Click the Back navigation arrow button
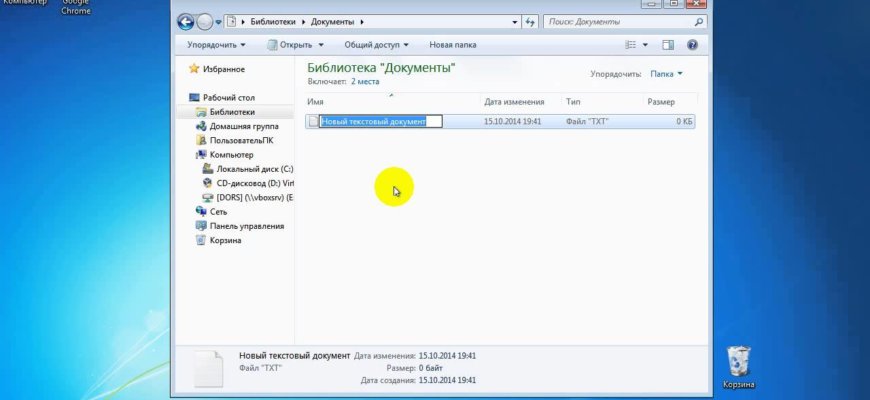870x400 pixels. (187, 21)
